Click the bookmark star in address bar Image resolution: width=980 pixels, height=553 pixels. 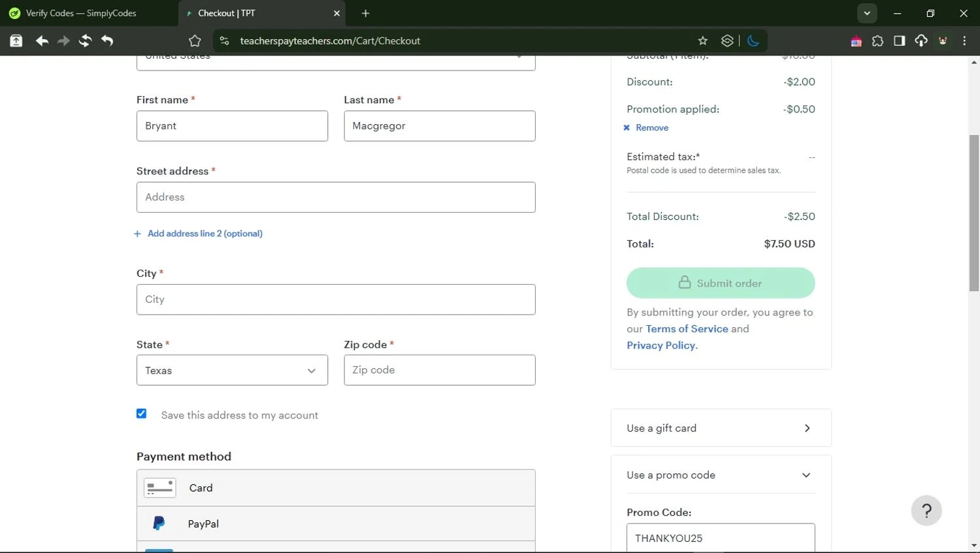tap(703, 41)
